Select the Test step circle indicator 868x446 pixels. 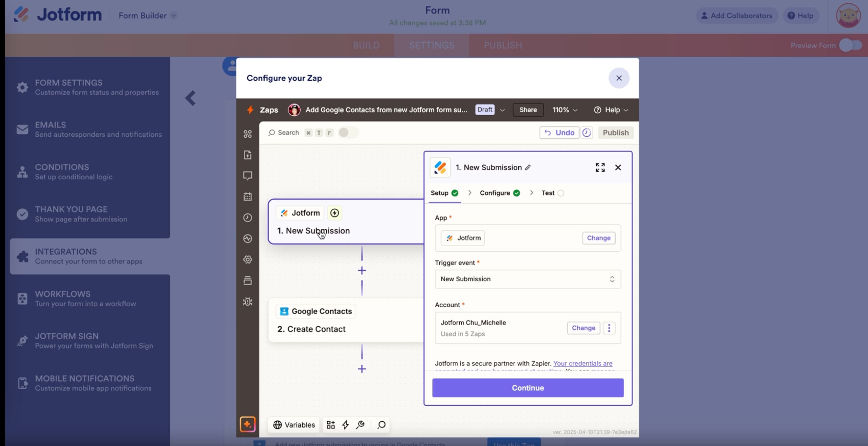tap(561, 193)
